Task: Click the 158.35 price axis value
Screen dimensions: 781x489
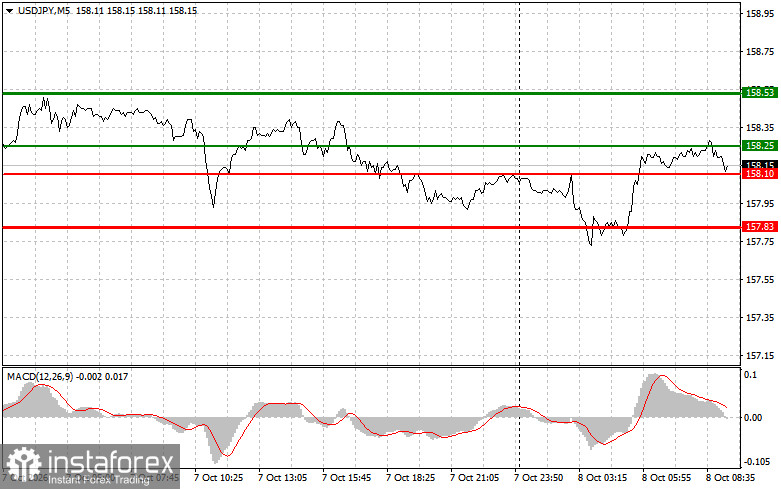Action: 760,128
